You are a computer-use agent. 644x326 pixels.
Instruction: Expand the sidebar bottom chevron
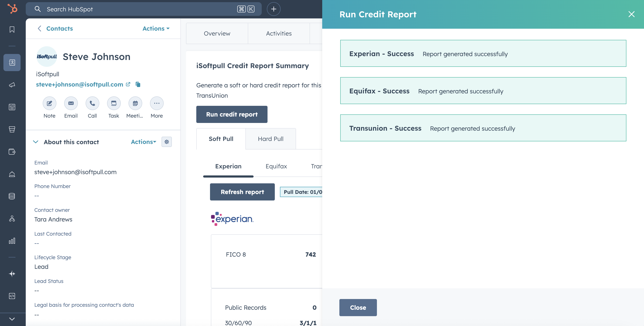pos(12,319)
